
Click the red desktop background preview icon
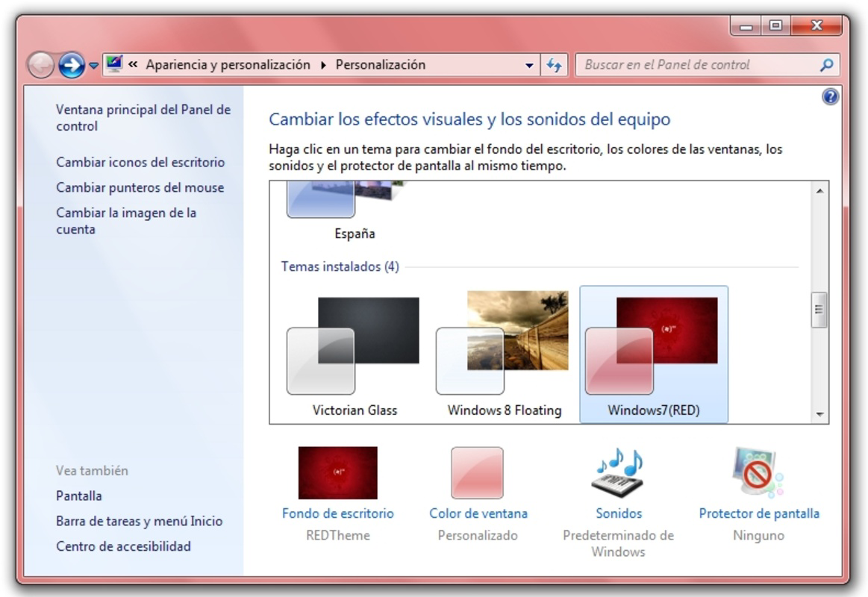[337, 473]
